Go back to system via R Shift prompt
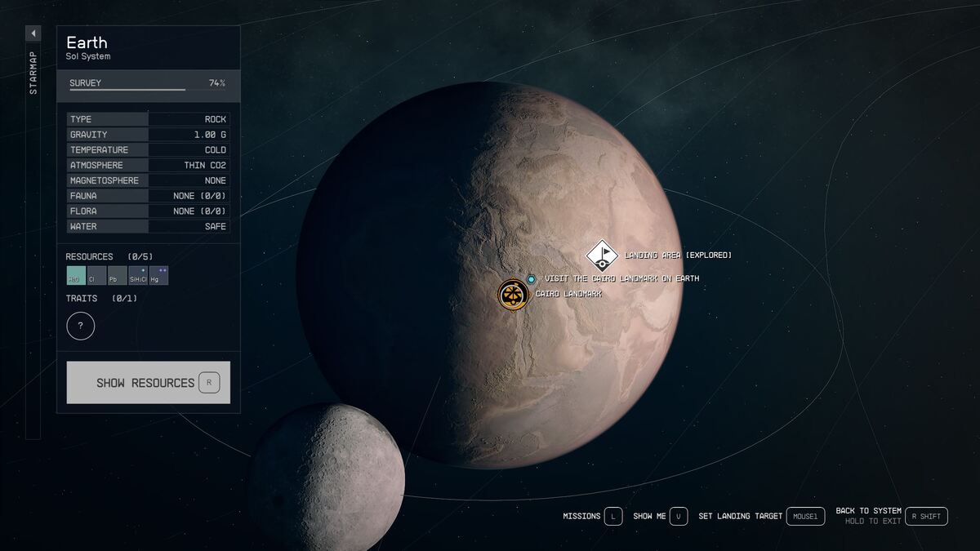 click(926, 516)
